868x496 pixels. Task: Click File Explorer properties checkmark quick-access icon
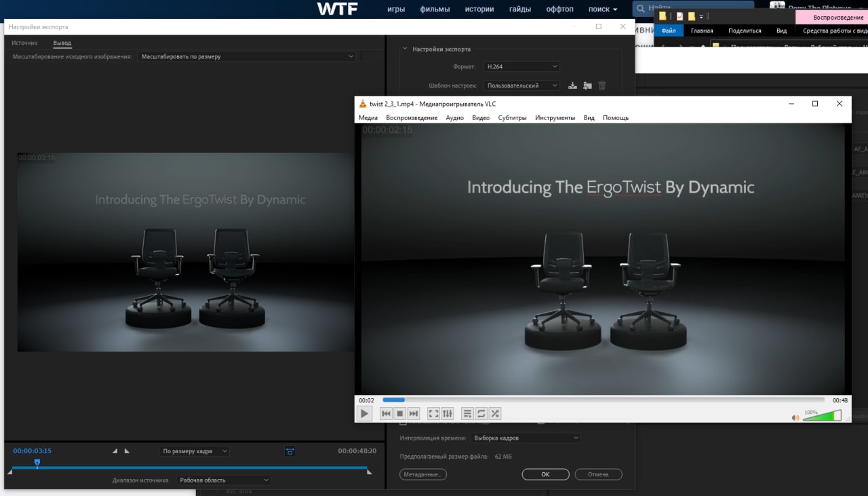click(x=679, y=16)
